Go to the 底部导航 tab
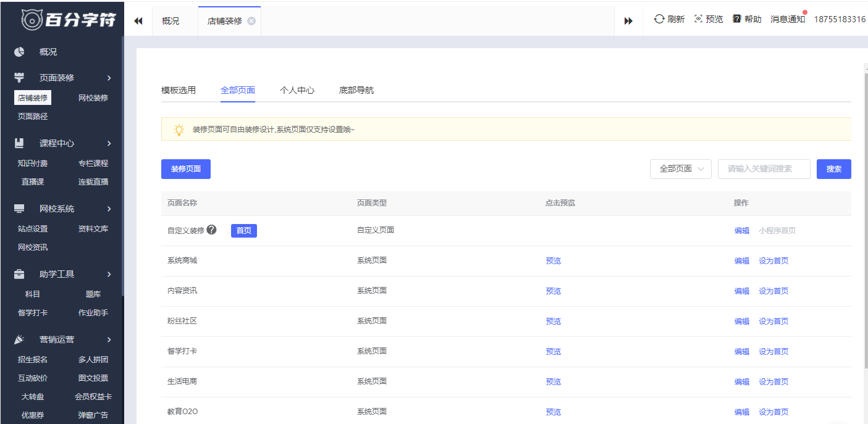The image size is (868, 424). [x=356, y=90]
